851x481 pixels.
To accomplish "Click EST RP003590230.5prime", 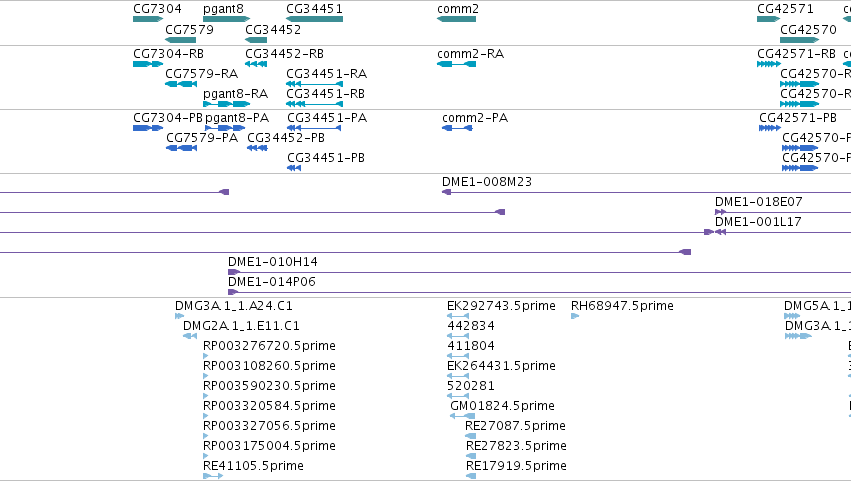I will [269, 386].
